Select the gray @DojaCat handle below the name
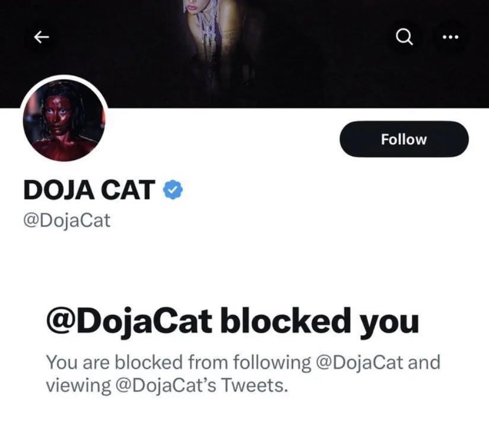The image size is (489, 448). pos(66,221)
